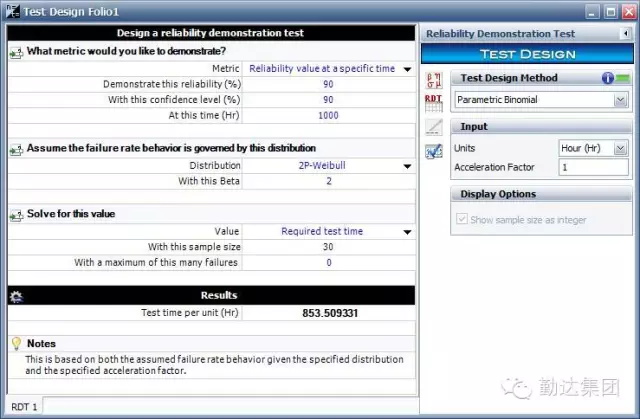Toggle 'Show sample size as integer' checkbox
The width and height of the screenshot is (640, 419).
(x=462, y=220)
